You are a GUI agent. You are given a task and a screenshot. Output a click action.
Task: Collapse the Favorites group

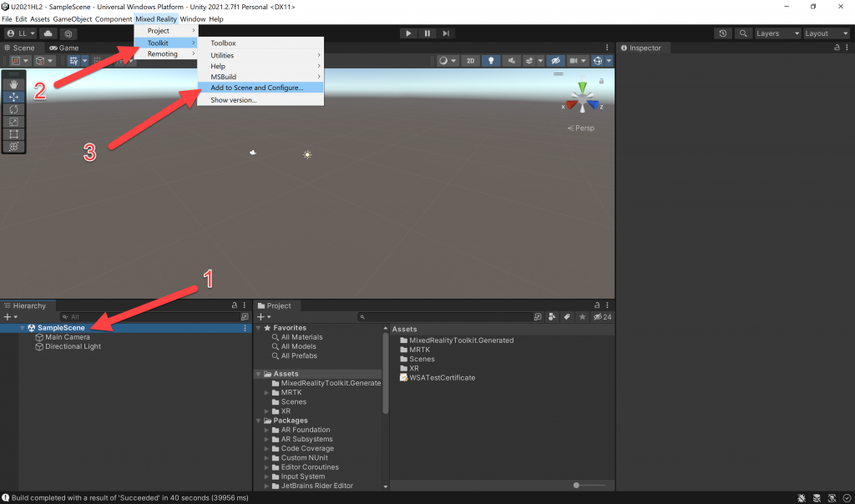259,328
